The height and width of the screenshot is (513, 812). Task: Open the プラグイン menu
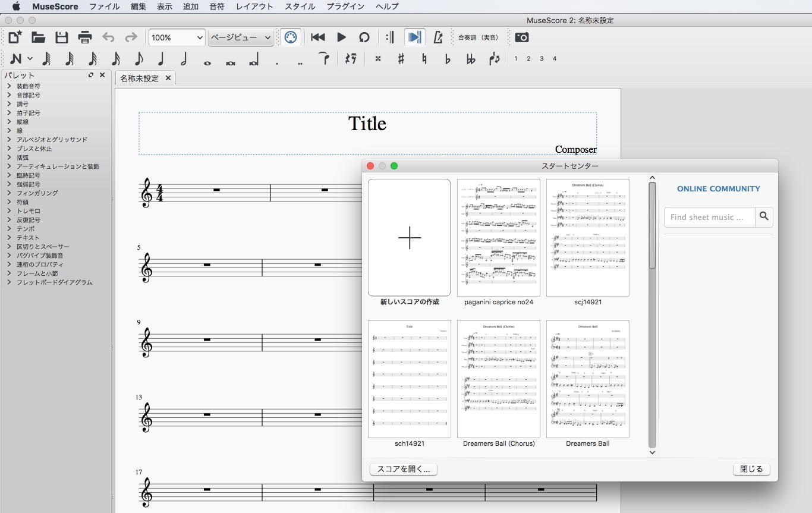click(345, 7)
